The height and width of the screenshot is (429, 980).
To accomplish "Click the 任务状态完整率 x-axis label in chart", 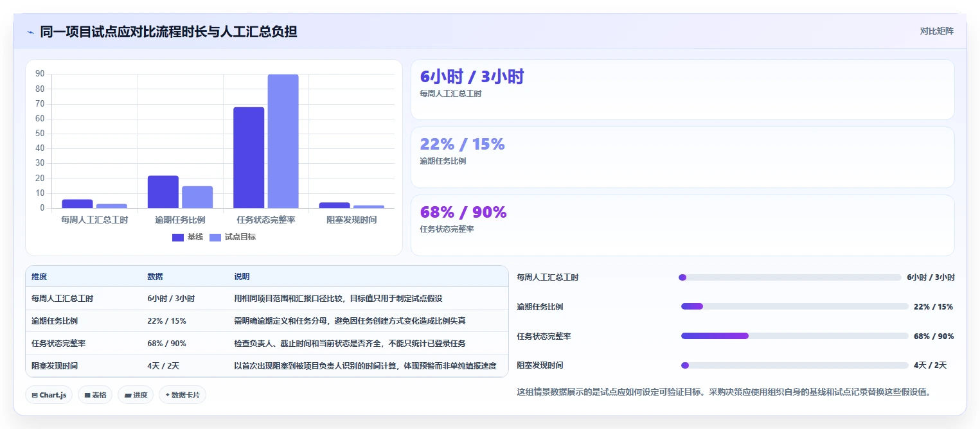I will point(265,220).
